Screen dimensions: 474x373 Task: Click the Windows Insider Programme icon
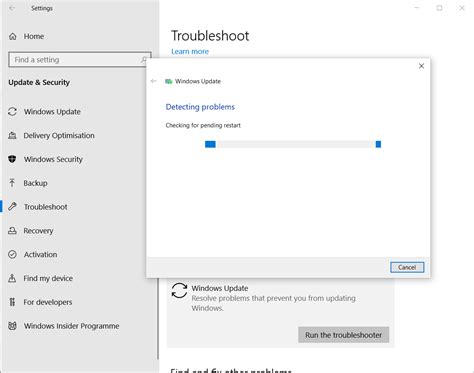click(x=12, y=326)
